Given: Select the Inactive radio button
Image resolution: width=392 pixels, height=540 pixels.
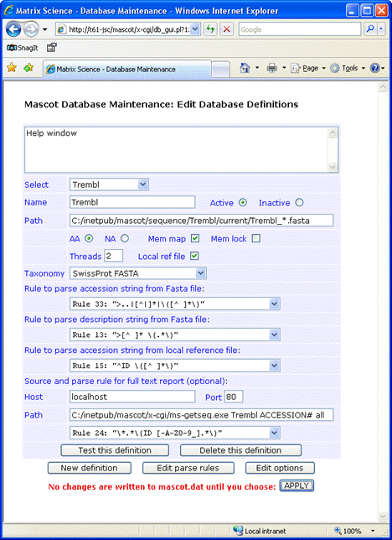Looking at the screenshot, I should tap(299, 203).
